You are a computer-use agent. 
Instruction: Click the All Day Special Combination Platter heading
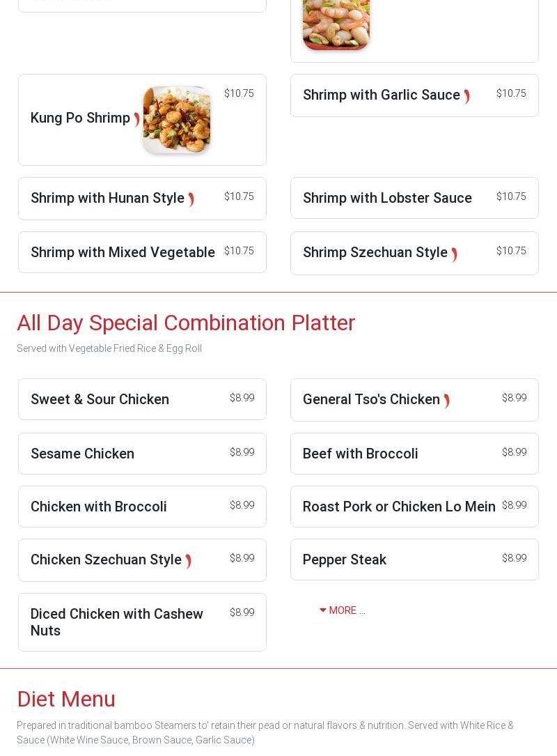(x=186, y=323)
